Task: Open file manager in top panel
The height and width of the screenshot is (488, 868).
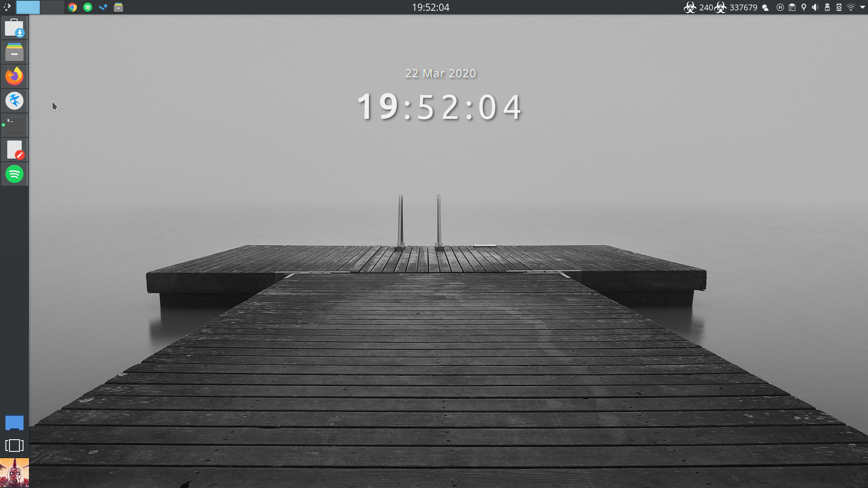Action: 118,7
